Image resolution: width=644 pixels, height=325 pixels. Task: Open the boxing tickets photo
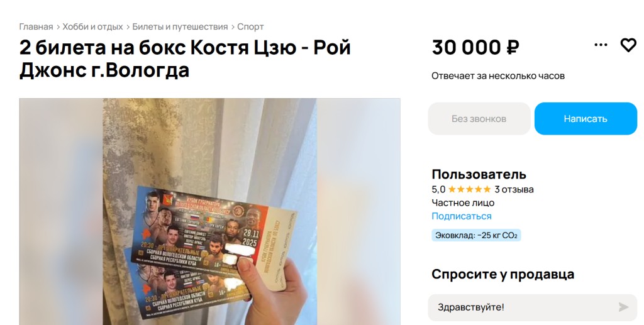[210, 211]
